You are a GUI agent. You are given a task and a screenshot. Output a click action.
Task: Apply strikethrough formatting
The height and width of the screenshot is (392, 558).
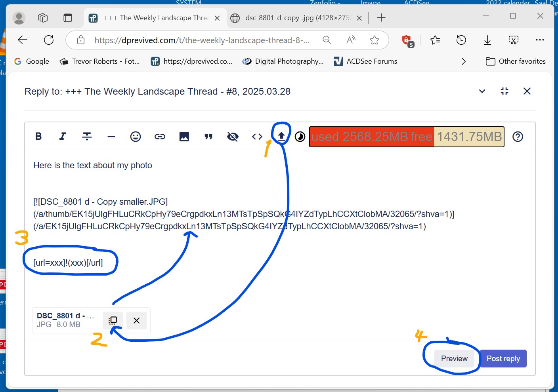(x=87, y=137)
